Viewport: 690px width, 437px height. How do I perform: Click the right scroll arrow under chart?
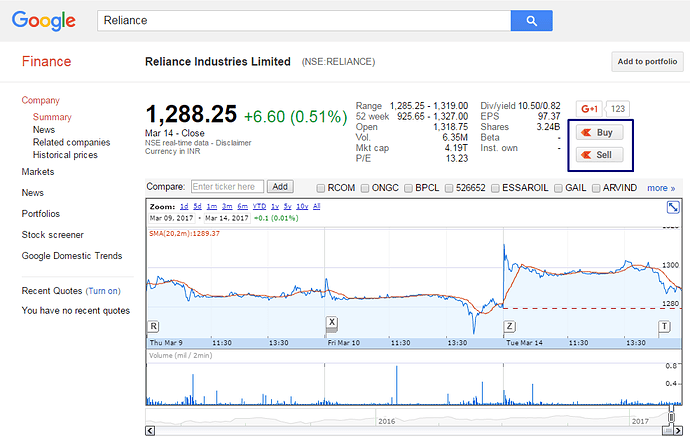click(678, 430)
